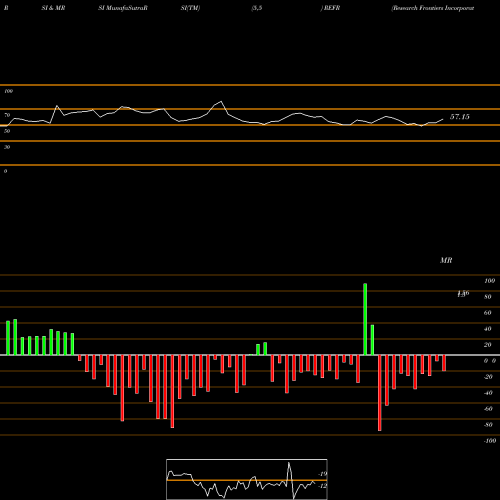This screenshot has height=500, width=500.
Task: Click the 60 label on MR right axis
Action: coord(488,313)
